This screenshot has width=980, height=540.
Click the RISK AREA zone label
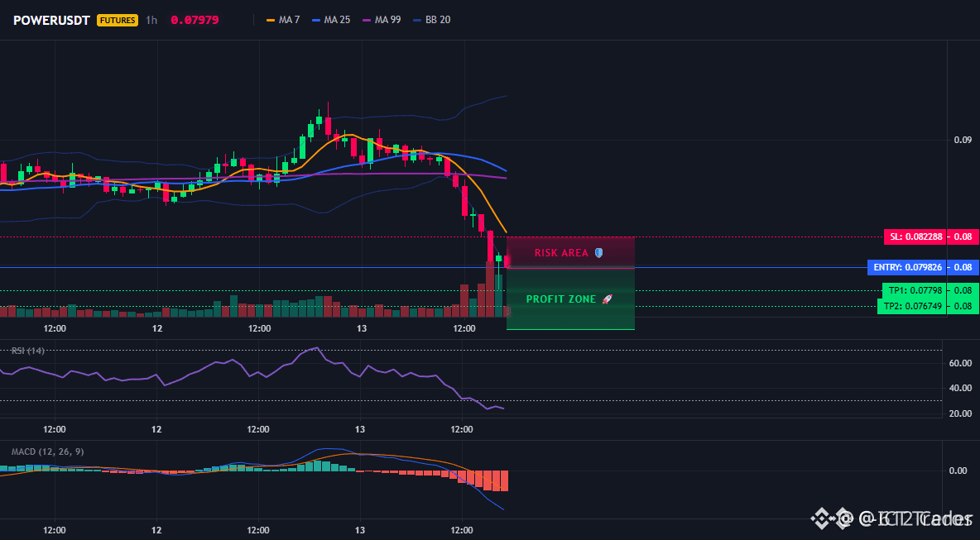(561, 253)
